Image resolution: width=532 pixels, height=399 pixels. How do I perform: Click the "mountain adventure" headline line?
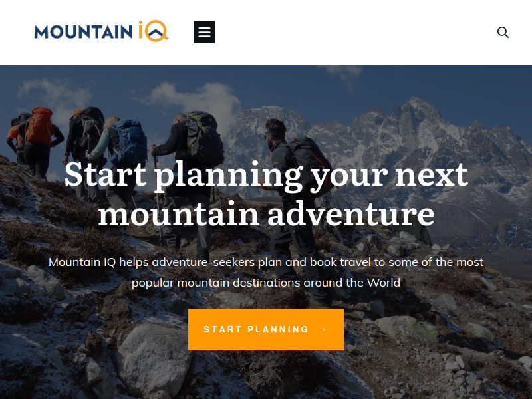tap(267, 214)
